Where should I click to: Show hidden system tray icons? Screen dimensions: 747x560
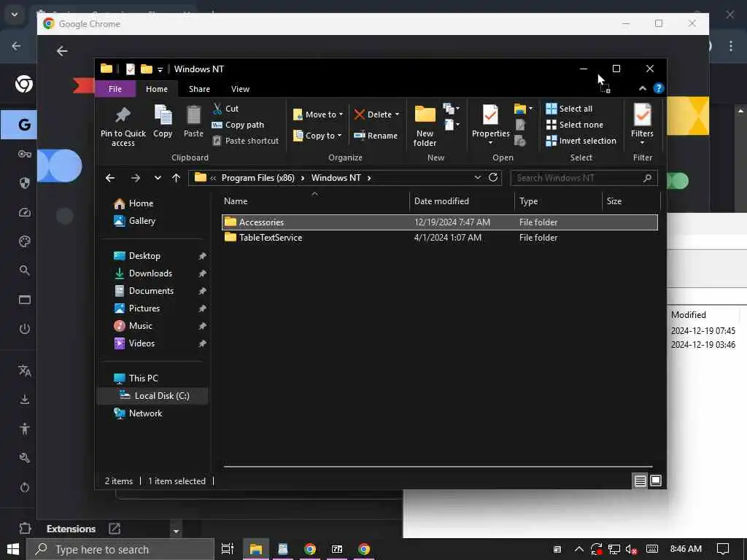pos(578,549)
